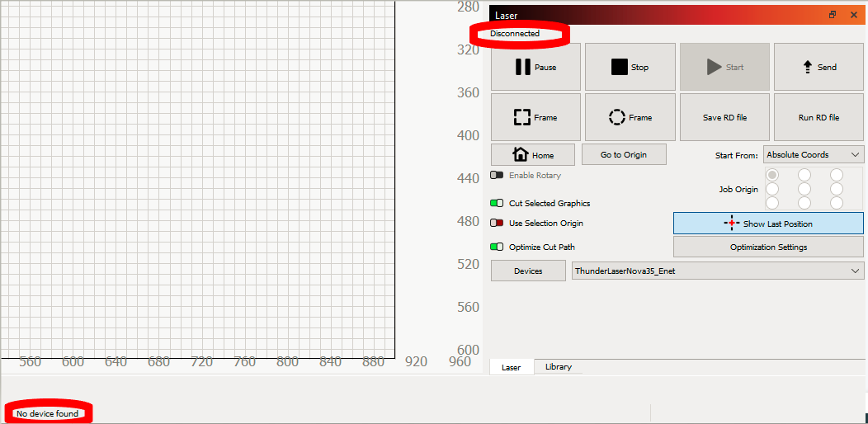The image size is (868, 424).
Task: Click the Laser panel title
Action: (x=506, y=16)
